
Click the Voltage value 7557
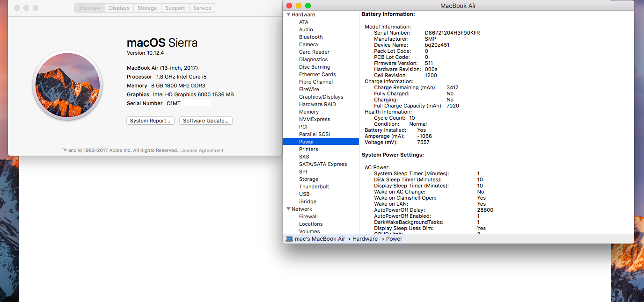coord(423,142)
